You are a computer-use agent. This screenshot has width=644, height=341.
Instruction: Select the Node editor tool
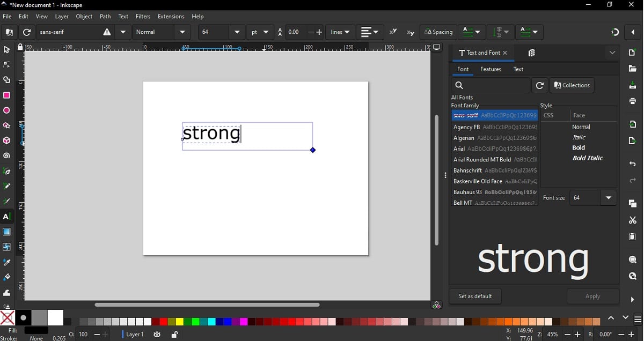(x=7, y=64)
